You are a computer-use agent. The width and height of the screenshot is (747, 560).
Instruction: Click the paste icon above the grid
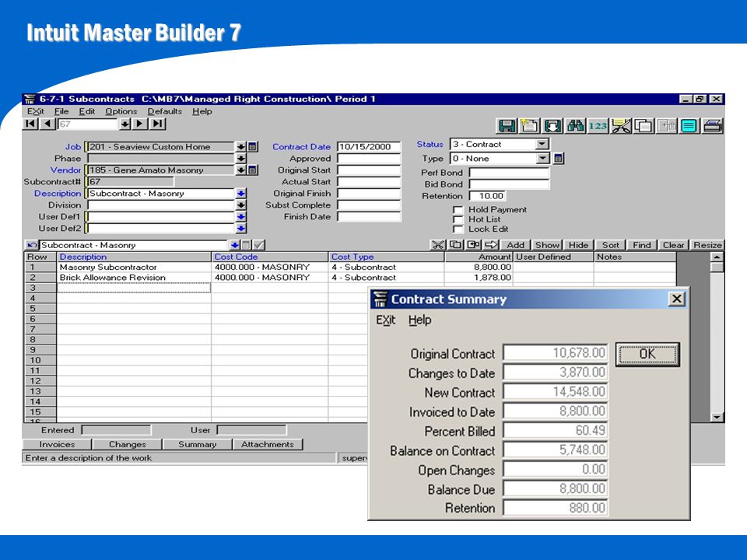[473, 245]
